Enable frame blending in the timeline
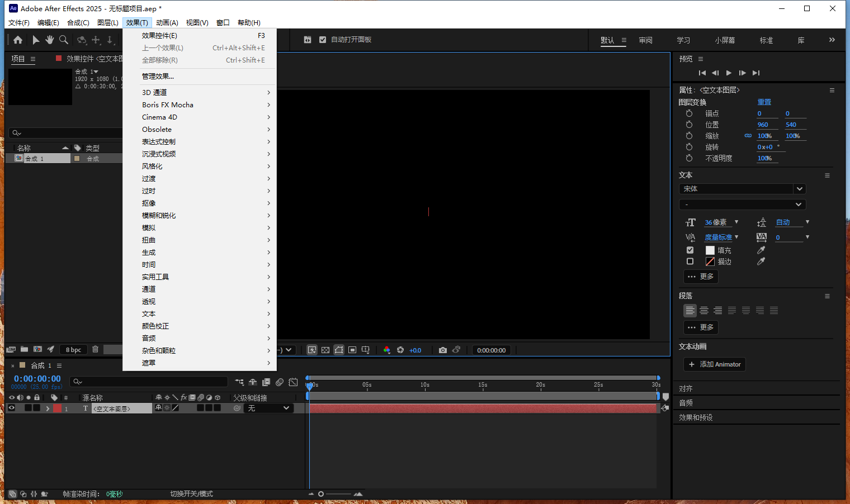The height and width of the screenshot is (504, 850). coord(266,382)
